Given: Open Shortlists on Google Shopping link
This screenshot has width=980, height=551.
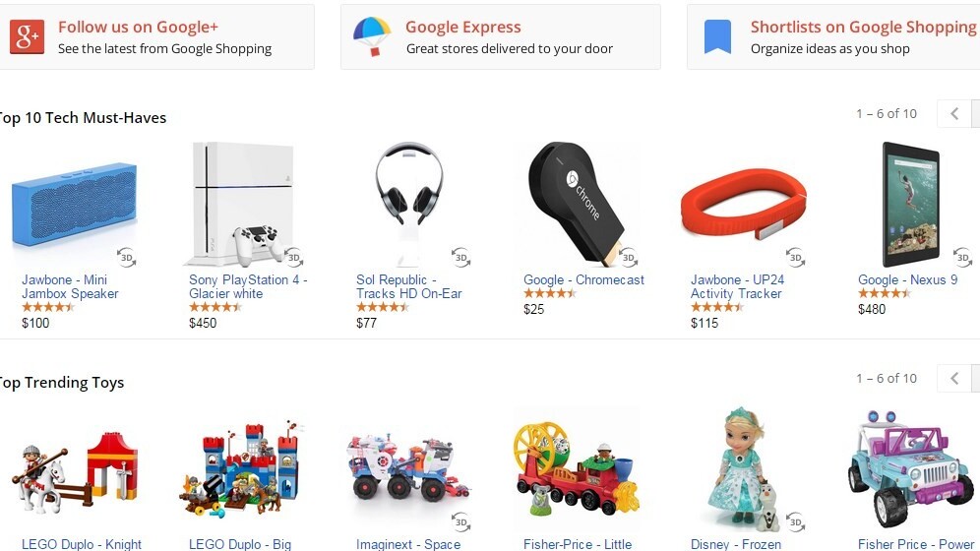Looking at the screenshot, I should (863, 27).
